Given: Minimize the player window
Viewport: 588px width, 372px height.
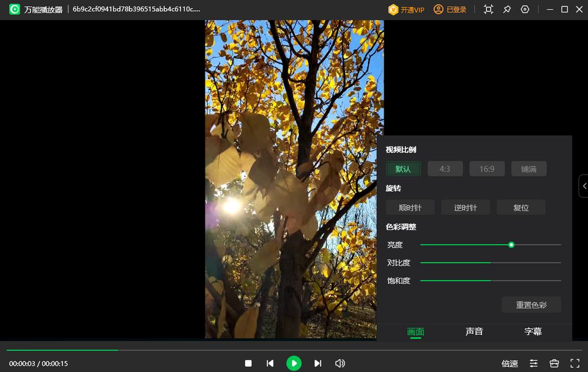Looking at the screenshot, I should pyautogui.click(x=551, y=9).
